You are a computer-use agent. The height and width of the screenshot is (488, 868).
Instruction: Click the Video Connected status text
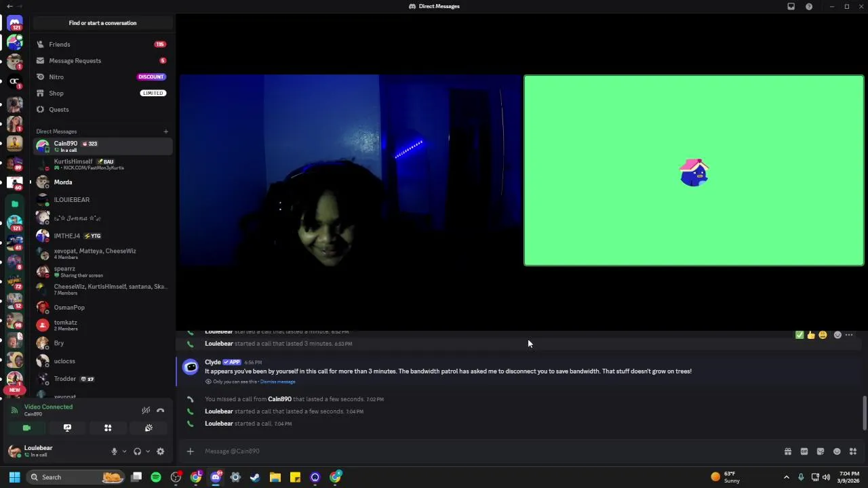(48, 407)
